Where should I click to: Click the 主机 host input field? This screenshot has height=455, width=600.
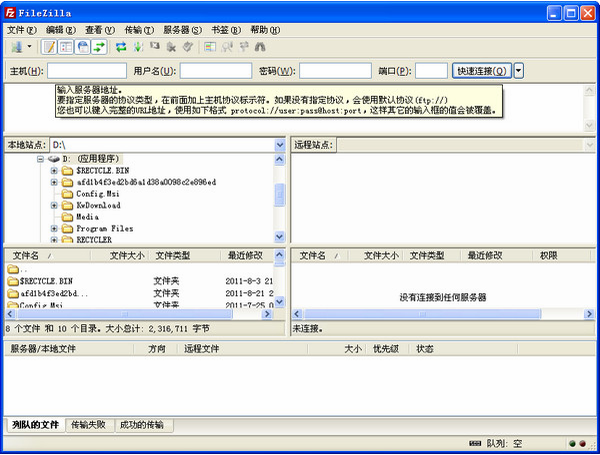coord(87,71)
